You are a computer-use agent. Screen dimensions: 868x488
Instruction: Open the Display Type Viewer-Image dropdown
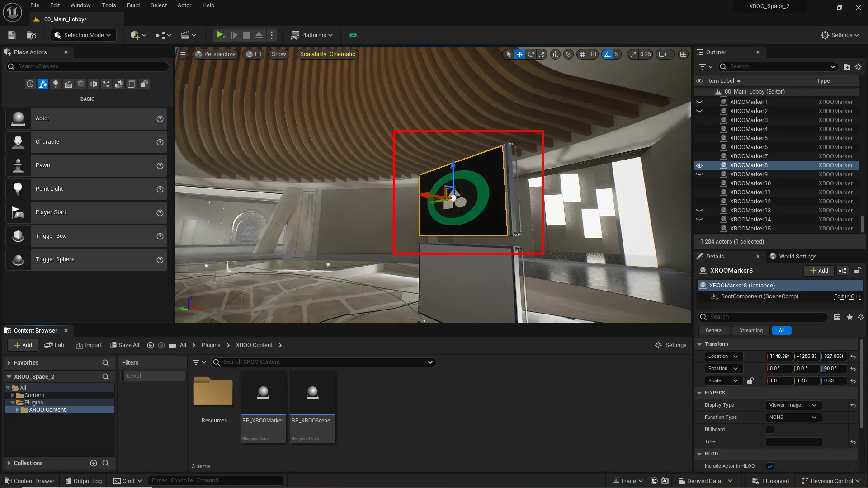coord(793,405)
